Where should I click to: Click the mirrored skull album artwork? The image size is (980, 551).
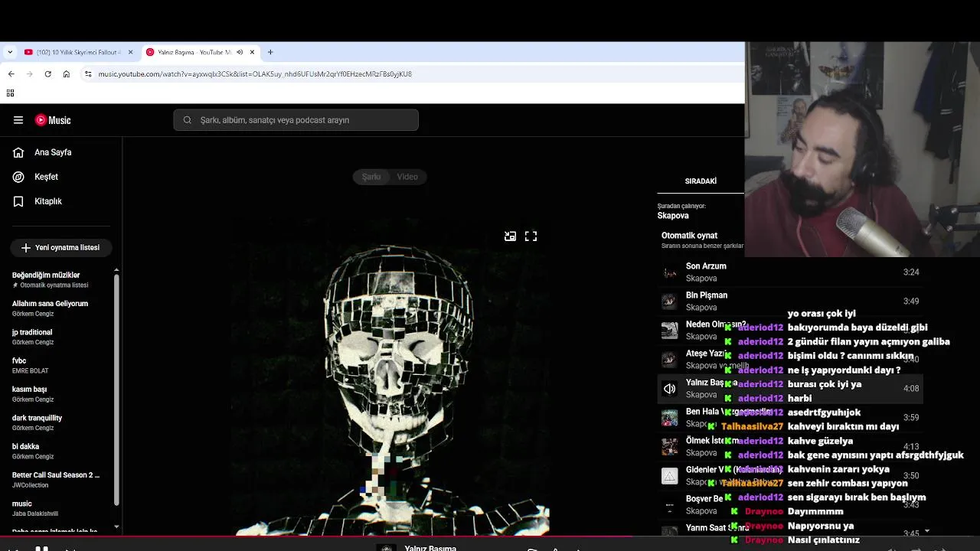coord(390,377)
